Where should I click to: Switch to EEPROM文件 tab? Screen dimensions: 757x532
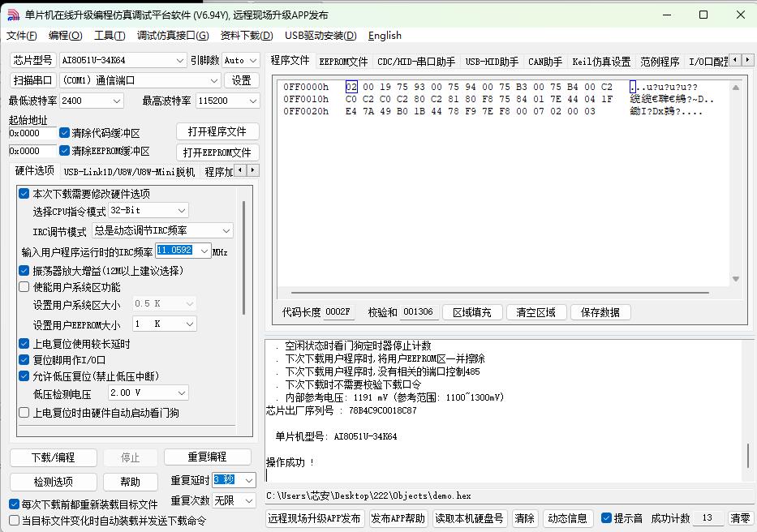coord(343,62)
